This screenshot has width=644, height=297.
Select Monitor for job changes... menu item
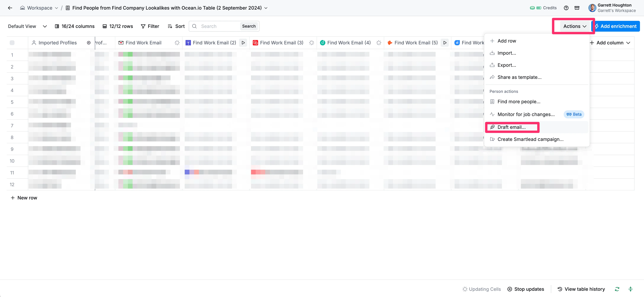[x=526, y=114]
